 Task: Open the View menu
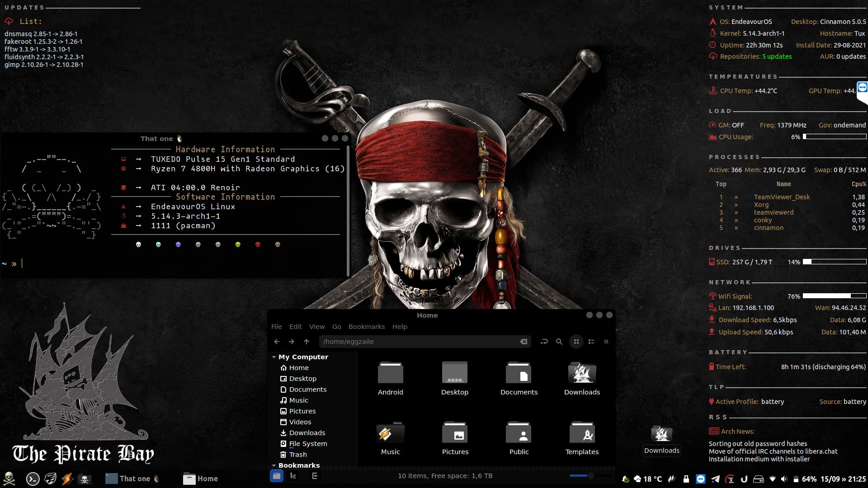[317, 327]
